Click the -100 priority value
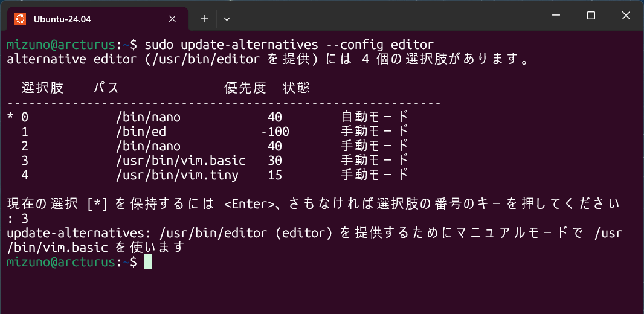 coord(275,132)
